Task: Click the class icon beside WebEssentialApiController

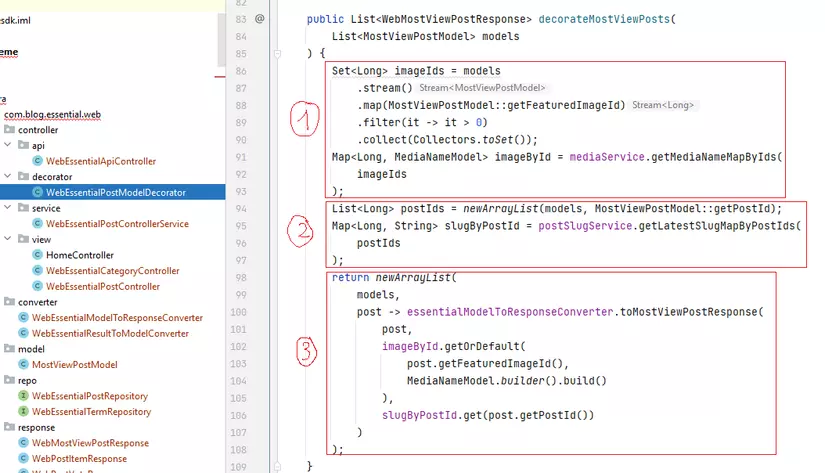Action: tap(38, 161)
